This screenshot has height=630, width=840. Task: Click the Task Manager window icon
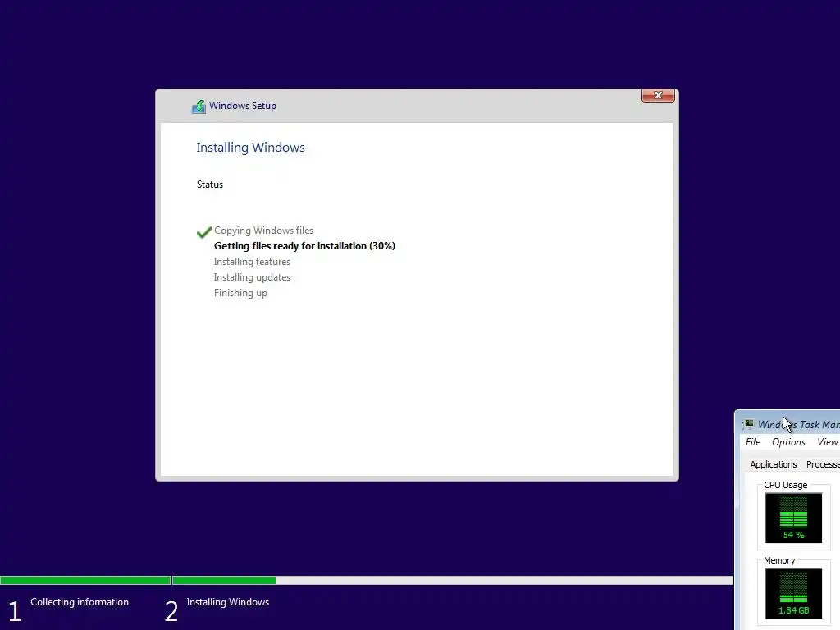[748, 424]
